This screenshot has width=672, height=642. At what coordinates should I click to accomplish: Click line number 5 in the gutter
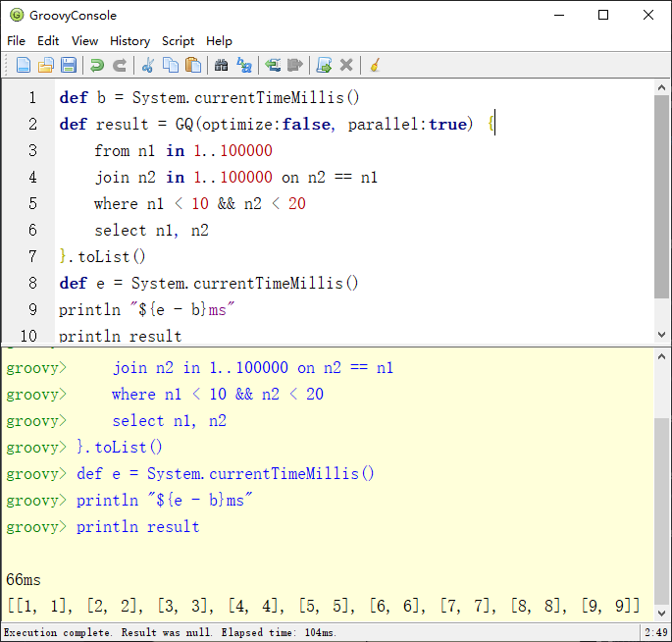(32, 204)
